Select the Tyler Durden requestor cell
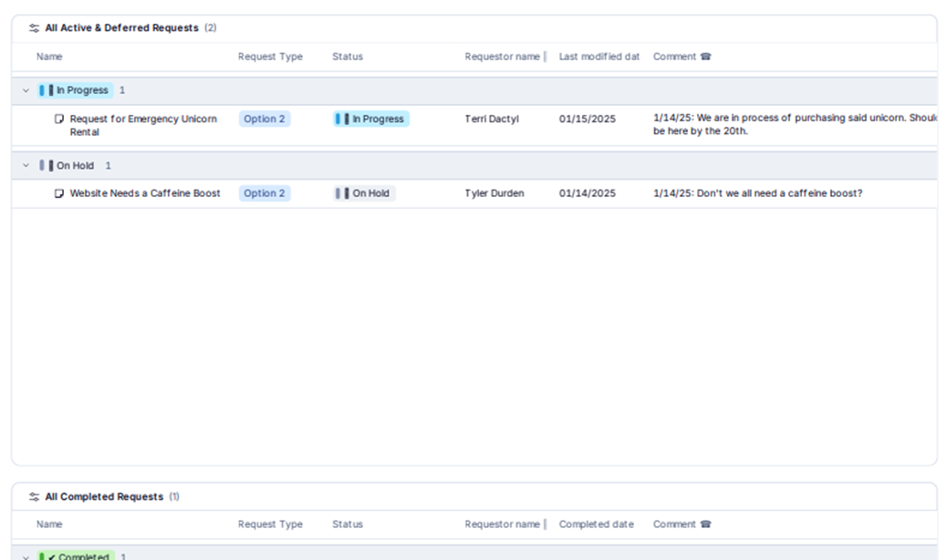The image size is (947, 560). tap(494, 193)
